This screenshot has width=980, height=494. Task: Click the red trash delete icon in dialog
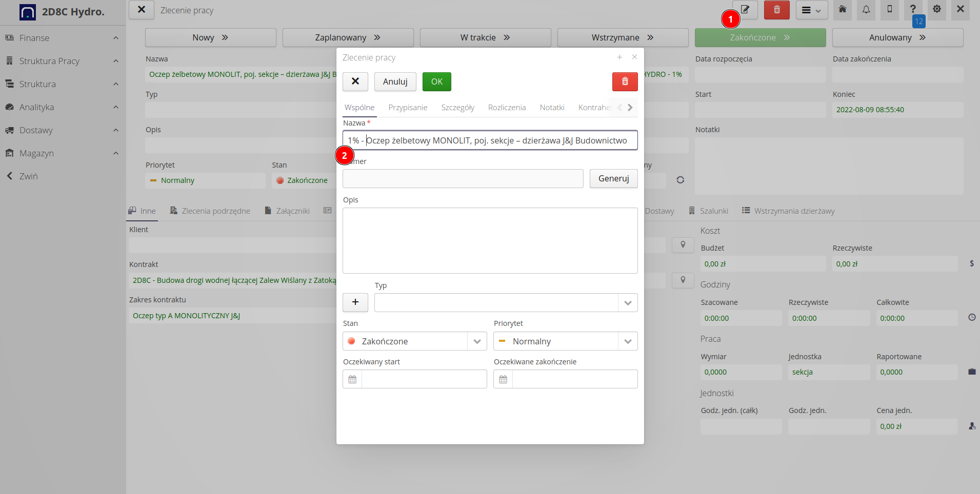pyautogui.click(x=625, y=81)
